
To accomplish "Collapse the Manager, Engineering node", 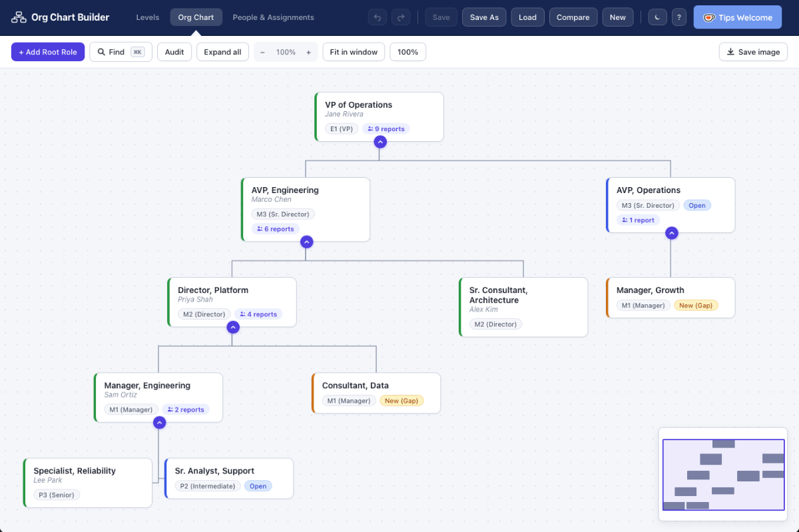I will [x=159, y=422].
